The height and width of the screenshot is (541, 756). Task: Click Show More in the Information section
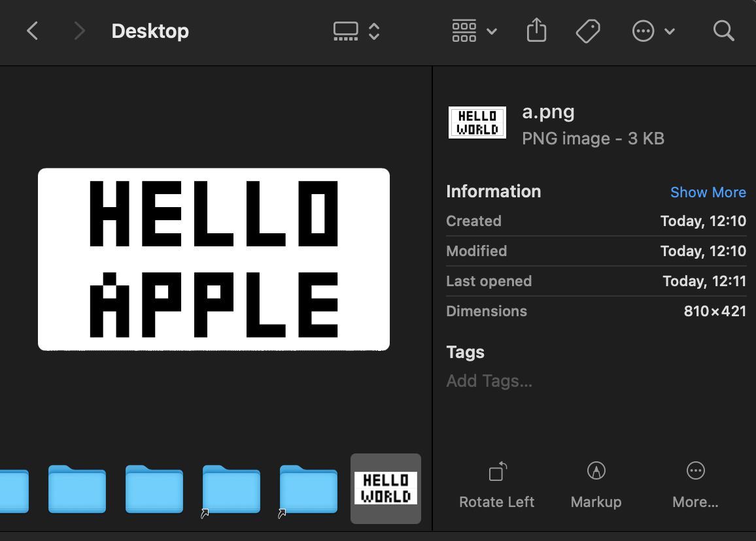tap(708, 192)
